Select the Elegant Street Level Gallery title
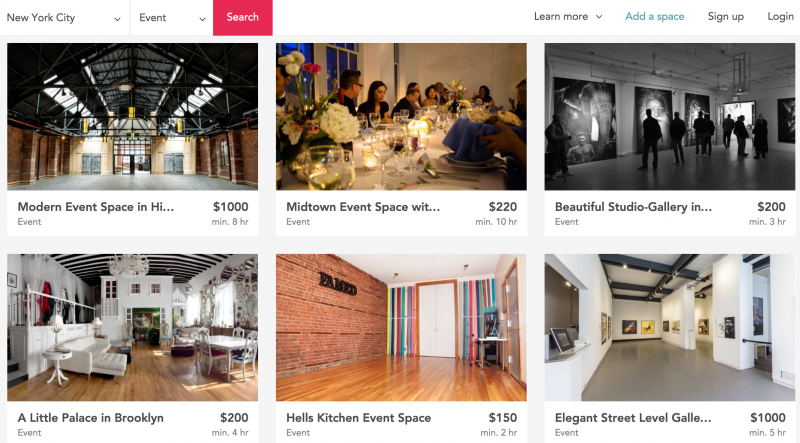Image resolution: width=800 pixels, height=443 pixels. [x=633, y=417]
